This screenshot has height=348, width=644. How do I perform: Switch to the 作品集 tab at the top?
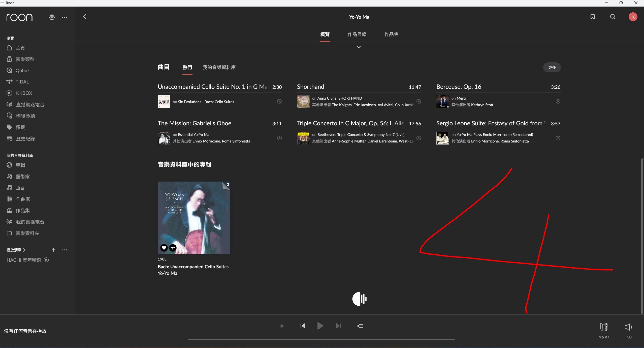point(391,34)
